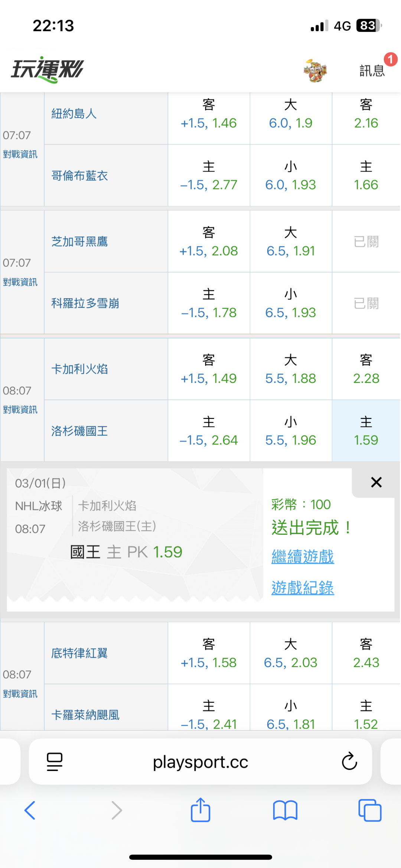The width and height of the screenshot is (401, 868).
Task: Open Safari bookmarks
Action: [x=285, y=810]
